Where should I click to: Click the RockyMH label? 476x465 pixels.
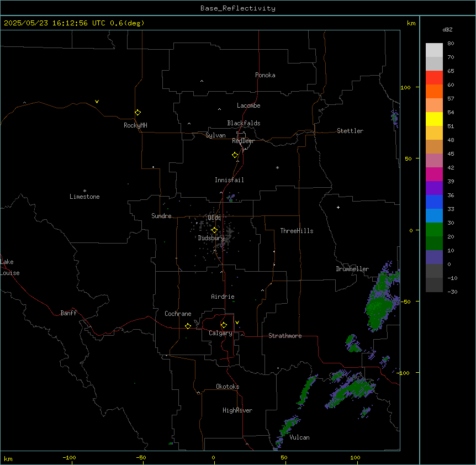(135, 125)
